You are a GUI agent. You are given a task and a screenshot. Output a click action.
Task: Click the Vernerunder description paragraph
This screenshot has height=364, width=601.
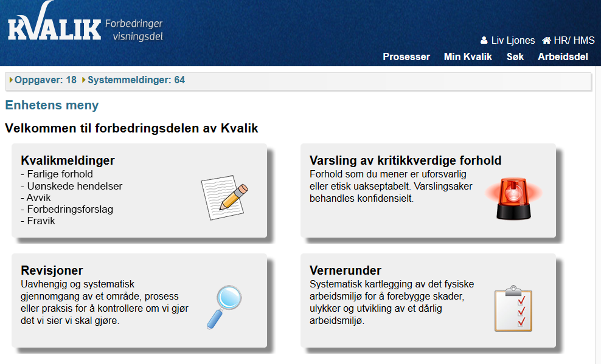392,303
